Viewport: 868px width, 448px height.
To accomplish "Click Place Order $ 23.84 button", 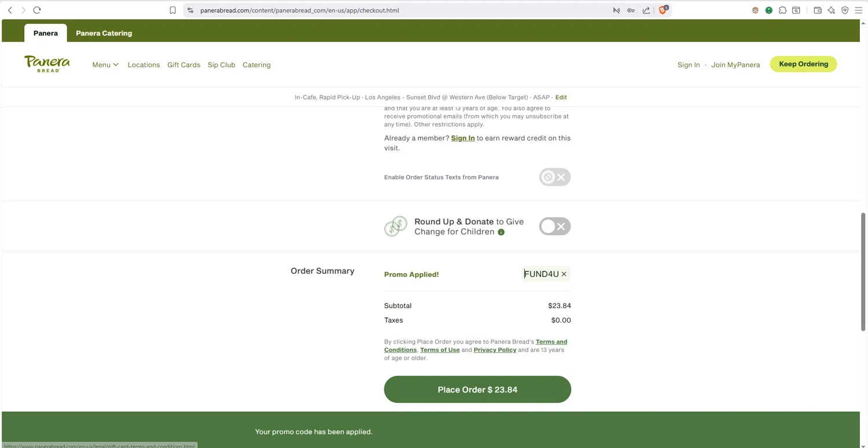I will pyautogui.click(x=477, y=390).
